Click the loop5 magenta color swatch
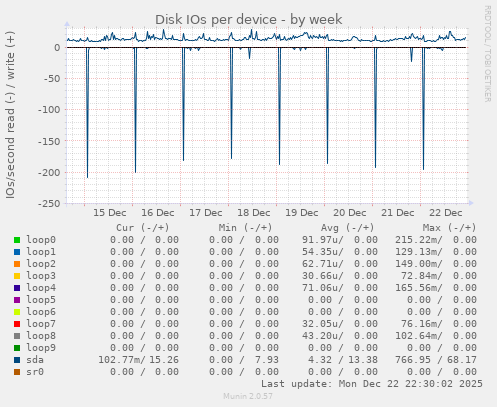 17,300
